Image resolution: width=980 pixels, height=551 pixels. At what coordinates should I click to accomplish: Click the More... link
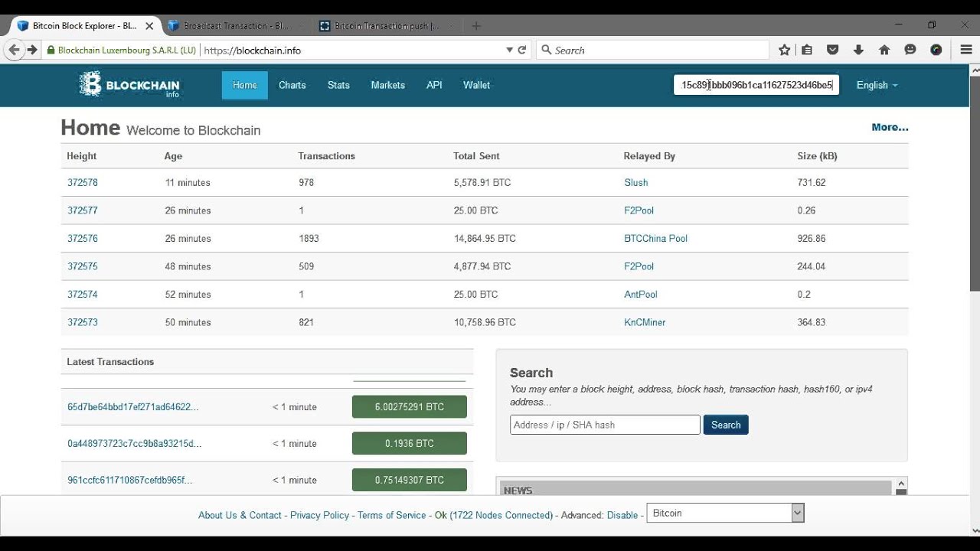[x=890, y=127]
